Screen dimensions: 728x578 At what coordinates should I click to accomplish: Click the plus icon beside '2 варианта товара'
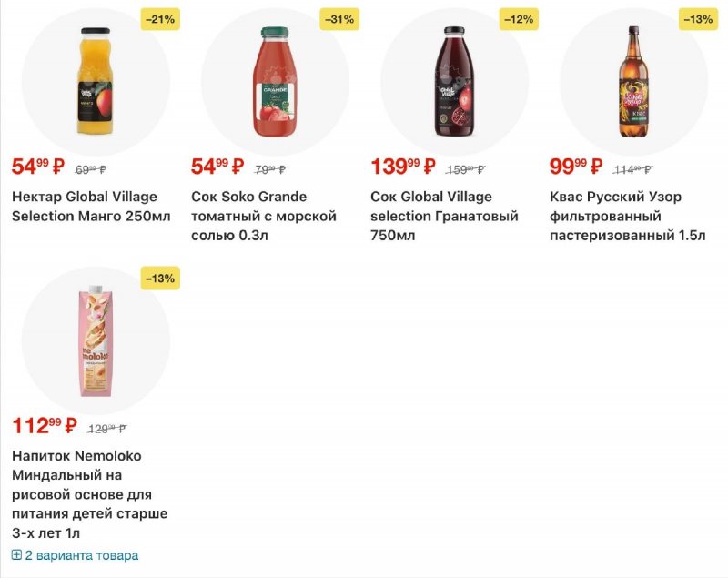(16, 555)
